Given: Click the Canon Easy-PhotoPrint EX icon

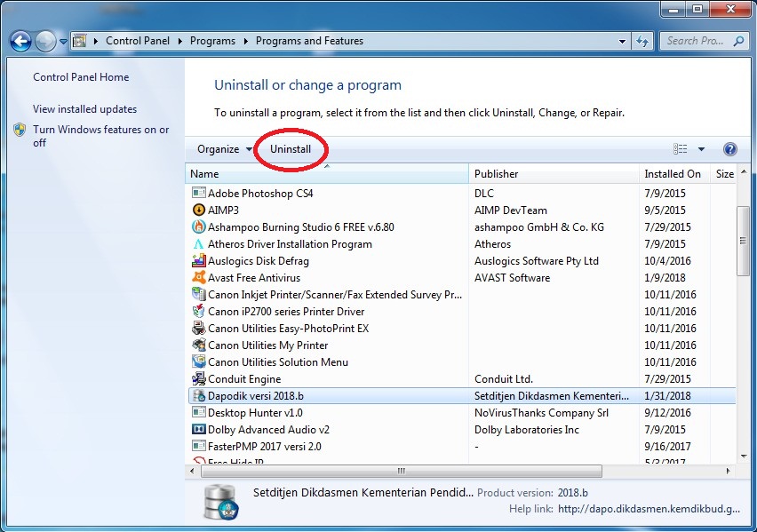Looking at the screenshot, I should point(198,329).
